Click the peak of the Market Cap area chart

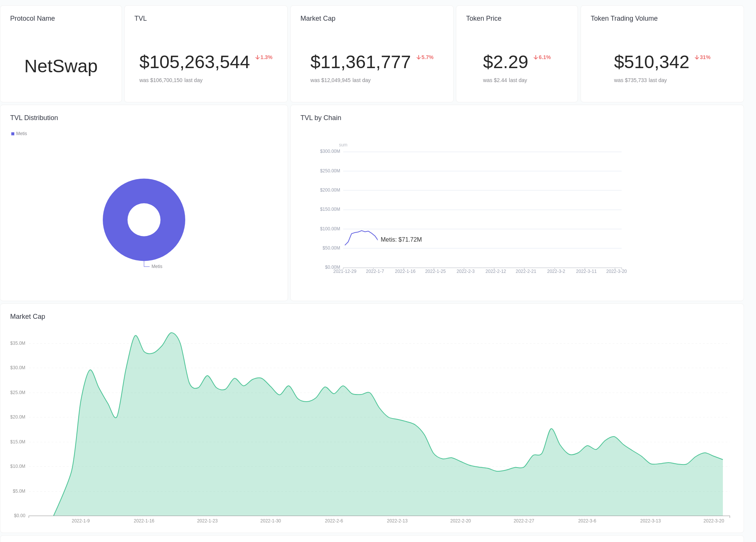pos(172,333)
